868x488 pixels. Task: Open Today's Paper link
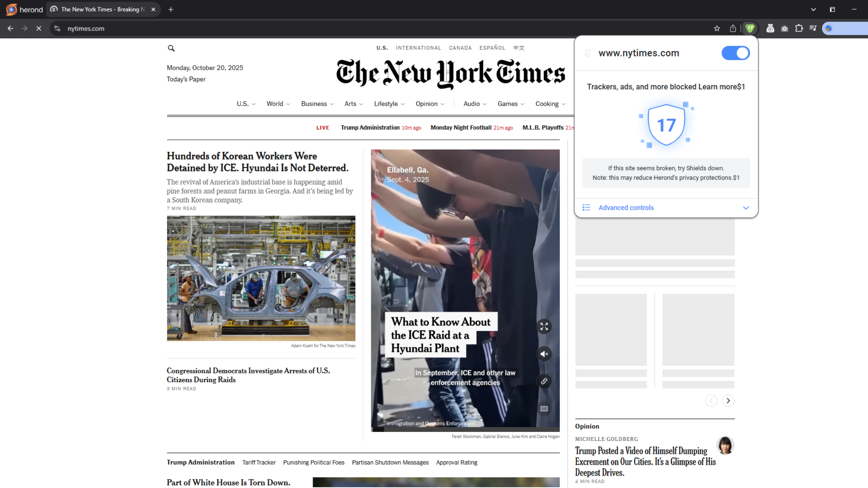click(x=186, y=79)
